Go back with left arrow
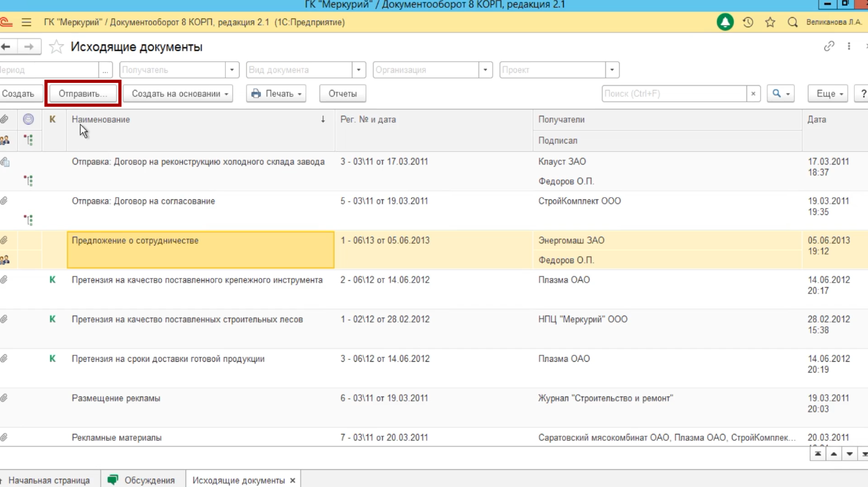Viewport: 868px width, 487px height. pyautogui.click(x=6, y=47)
